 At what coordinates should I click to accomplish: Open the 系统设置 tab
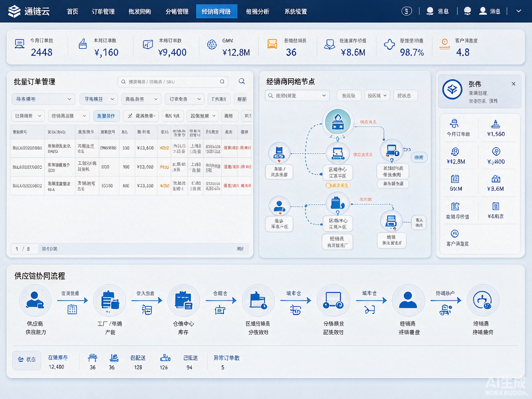pyautogui.click(x=296, y=11)
